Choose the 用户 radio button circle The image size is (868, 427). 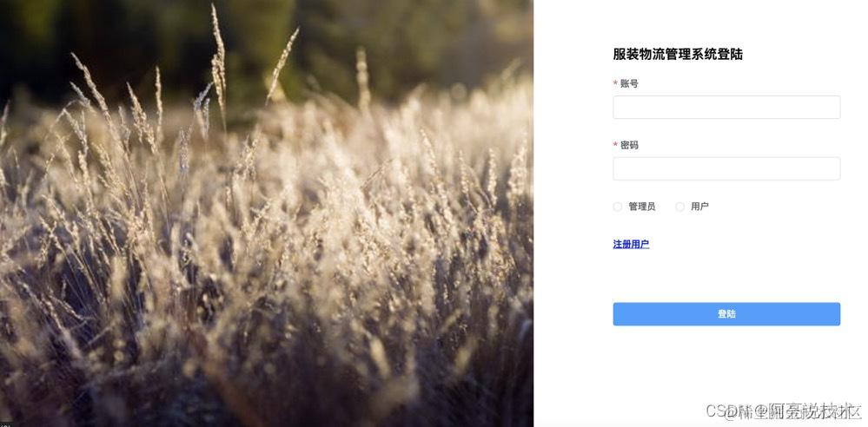click(x=679, y=207)
